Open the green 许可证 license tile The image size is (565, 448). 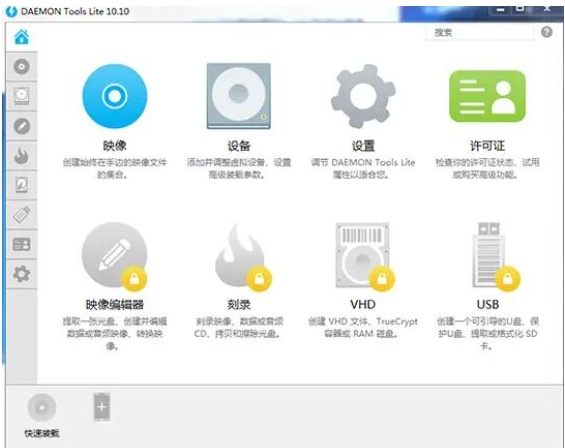(x=487, y=96)
